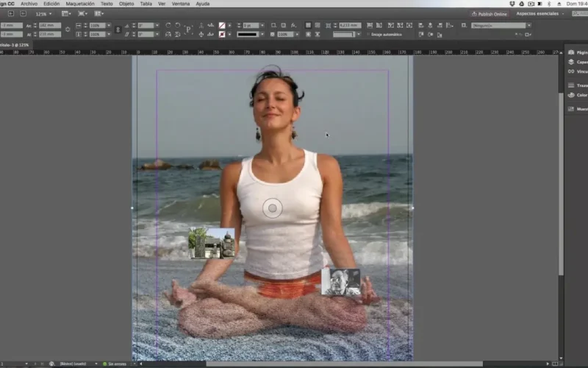The height and width of the screenshot is (368, 588).
Task: Open the zoom level 125% dropdown
Action: 43,14
